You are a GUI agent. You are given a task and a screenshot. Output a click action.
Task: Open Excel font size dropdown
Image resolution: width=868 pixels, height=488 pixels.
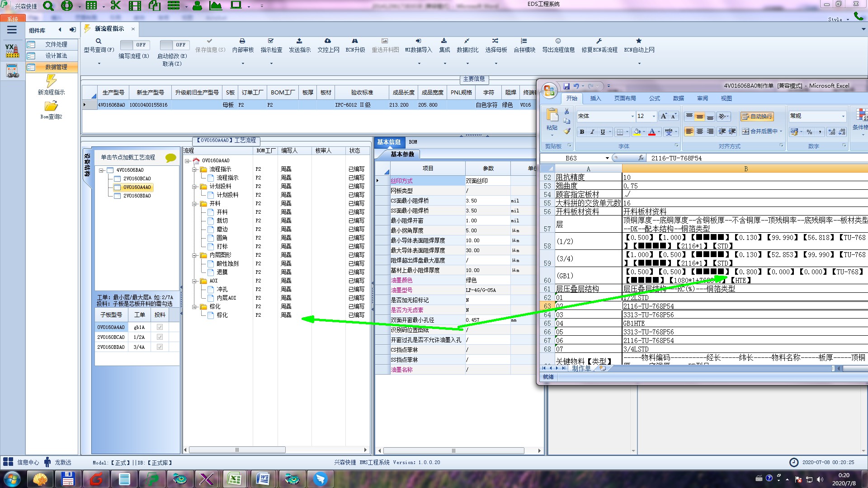pyautogui.click(x=654, y=117)
